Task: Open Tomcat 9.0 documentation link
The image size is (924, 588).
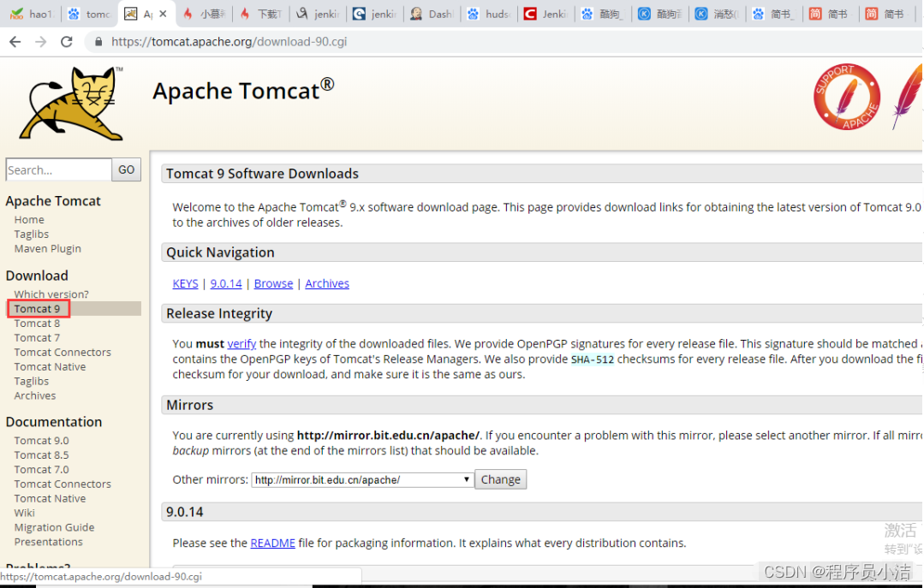Action: click(x=41, y=441)
